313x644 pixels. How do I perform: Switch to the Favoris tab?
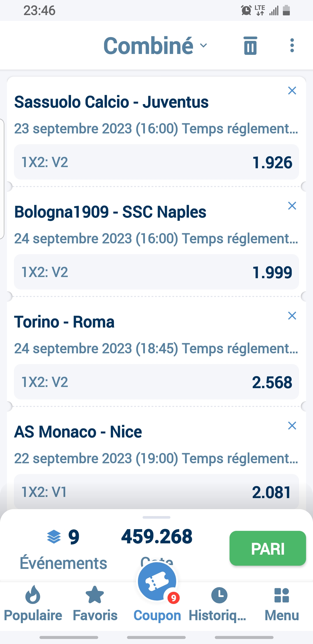95,604
